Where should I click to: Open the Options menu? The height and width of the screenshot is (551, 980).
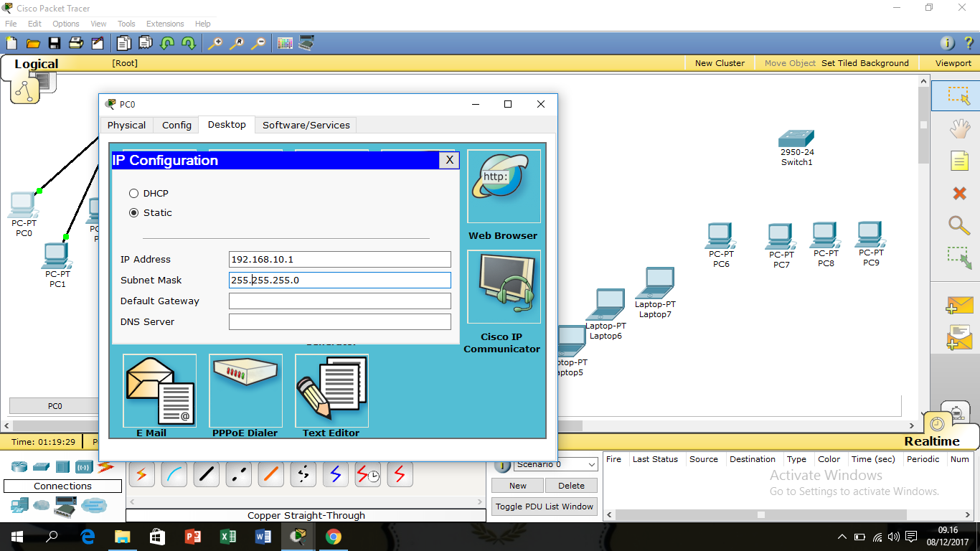pos(66,24)
